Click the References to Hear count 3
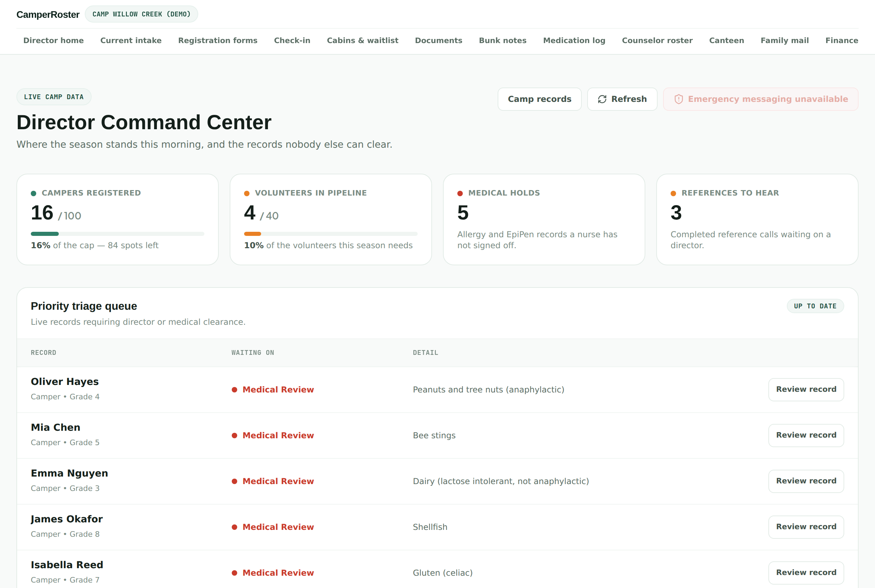 pos(676,213)
